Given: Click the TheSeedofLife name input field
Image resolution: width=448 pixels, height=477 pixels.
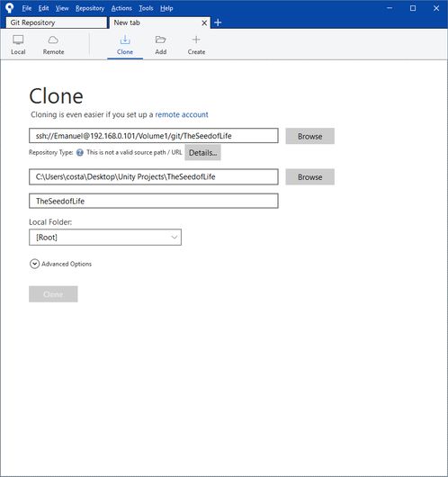Looking at the screenshot, I should point(154,201).
